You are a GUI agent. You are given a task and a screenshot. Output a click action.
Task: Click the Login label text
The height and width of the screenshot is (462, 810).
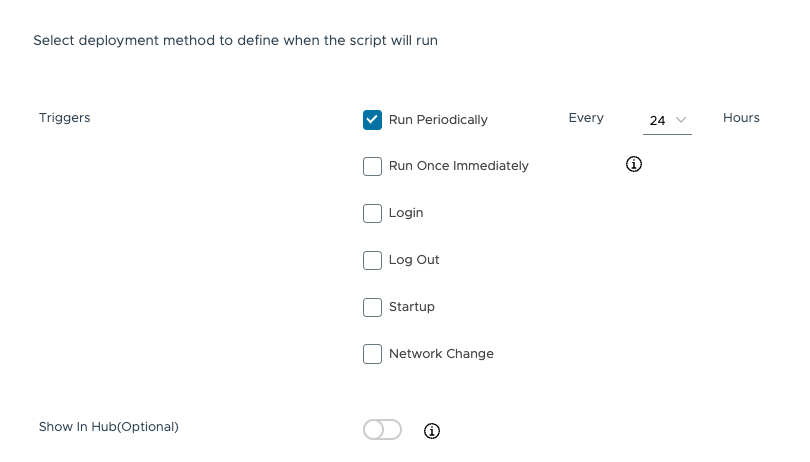pyautogui.click(x=406, y=213)
